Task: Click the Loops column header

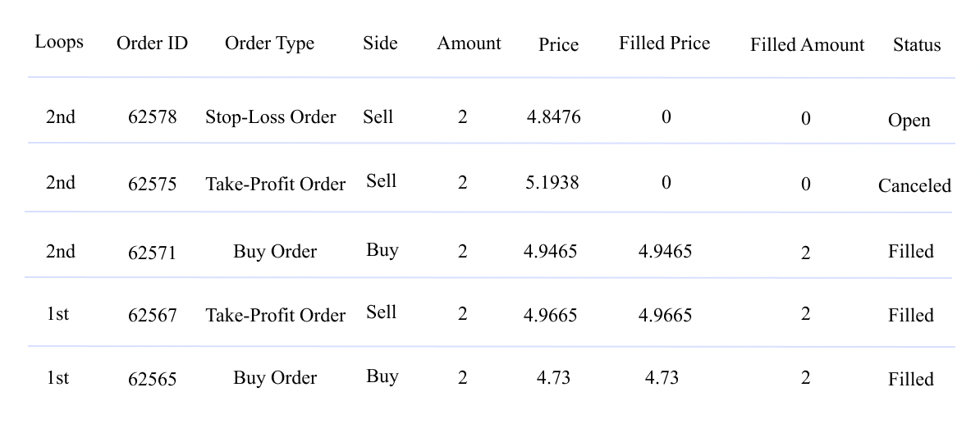Action: point(59,42)
